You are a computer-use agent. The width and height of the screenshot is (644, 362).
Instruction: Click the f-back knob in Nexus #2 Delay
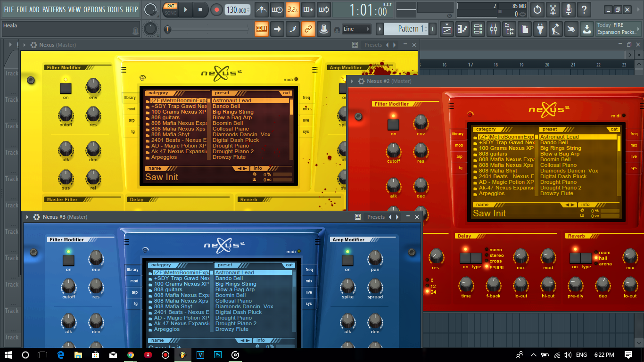coord(493,285)
